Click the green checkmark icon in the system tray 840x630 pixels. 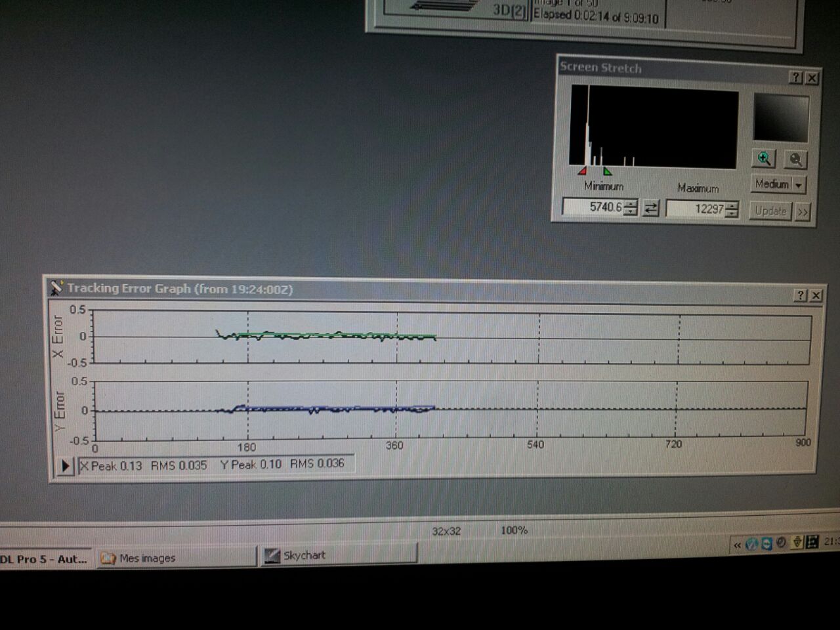752,544
